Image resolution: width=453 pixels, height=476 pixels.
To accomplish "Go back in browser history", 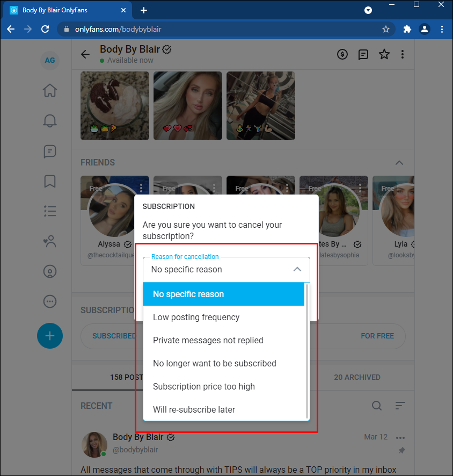I will [11, 29].
